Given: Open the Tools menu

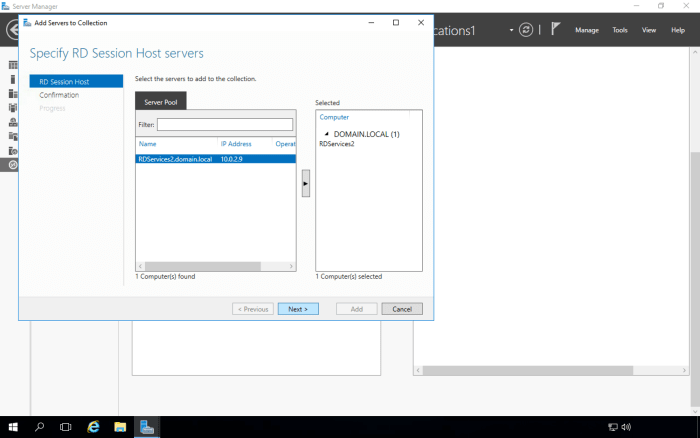Looking at the screenshot, I should (x=620, y=30).
